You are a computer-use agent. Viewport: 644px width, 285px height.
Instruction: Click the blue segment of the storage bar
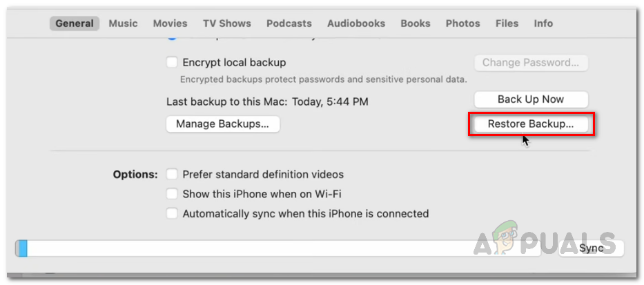tap(22, 248)
